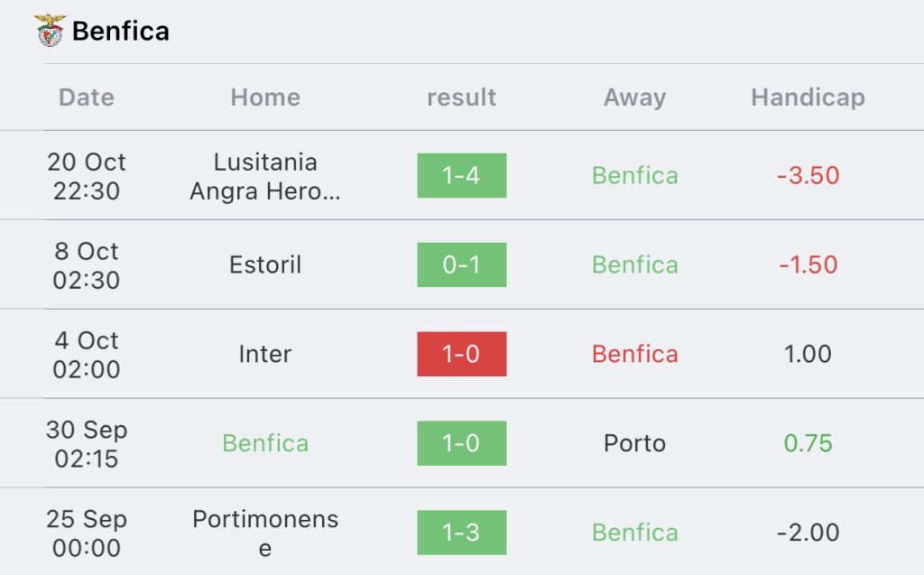
Task: Click the Away column header
Action: [634, 97]
